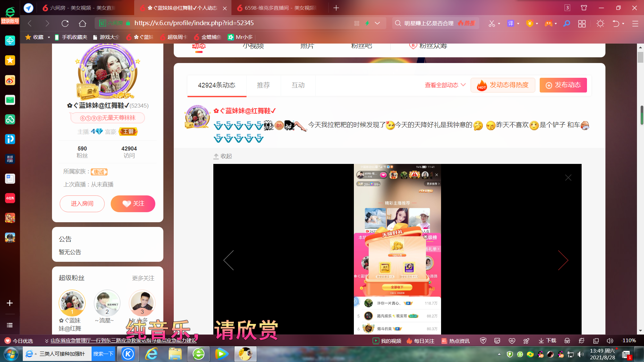Click the volume icon in system tray

point(581,354)
